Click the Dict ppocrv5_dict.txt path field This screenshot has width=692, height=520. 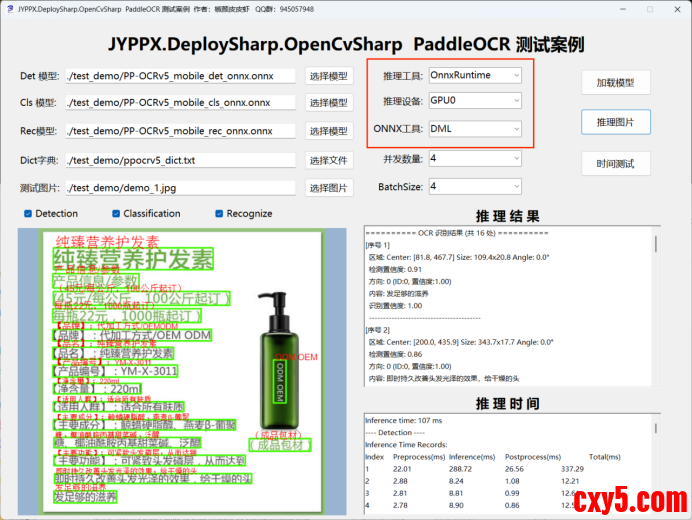(181, 160)
